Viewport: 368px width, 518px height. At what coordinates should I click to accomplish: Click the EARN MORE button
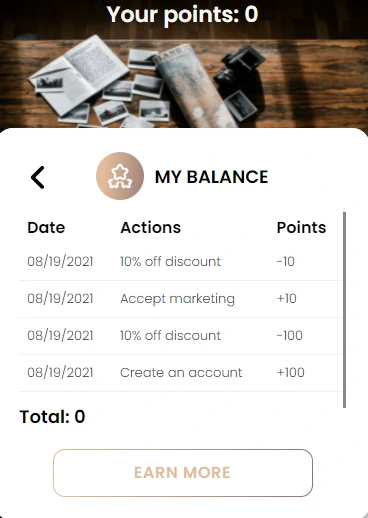pos(183,473)
